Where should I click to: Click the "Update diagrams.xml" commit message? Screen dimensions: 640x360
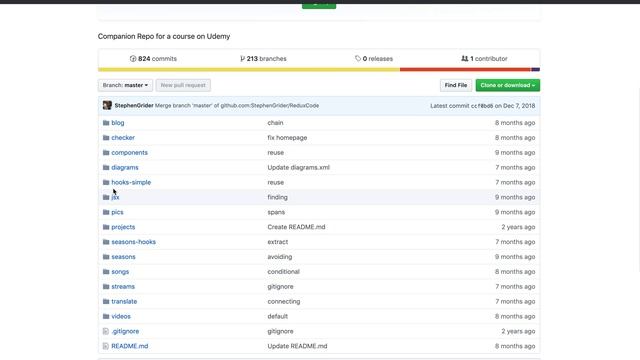point(299,167)
